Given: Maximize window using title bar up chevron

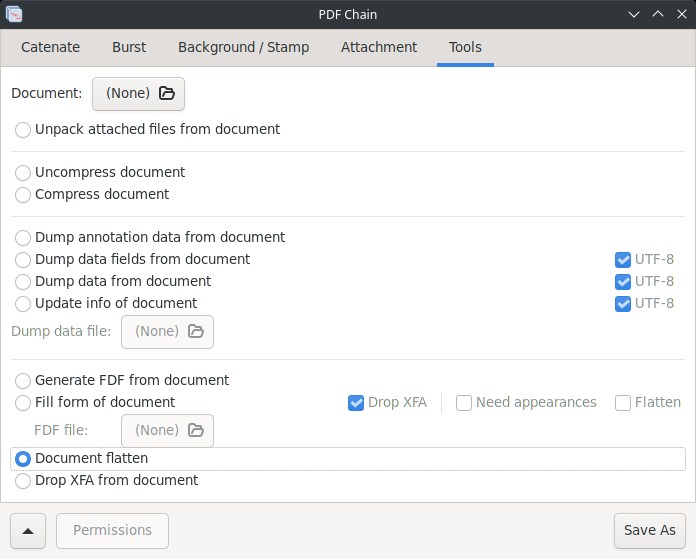Looking at the screenshot, I should (x=658, y=14).
